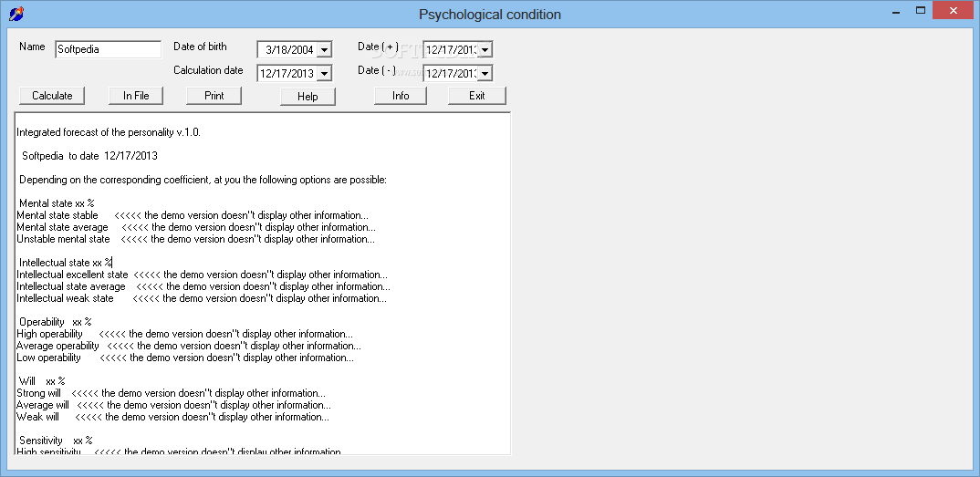
Task: Minimize the Psychological condition window
Action: pyautogui.click(x=894, y=10)
